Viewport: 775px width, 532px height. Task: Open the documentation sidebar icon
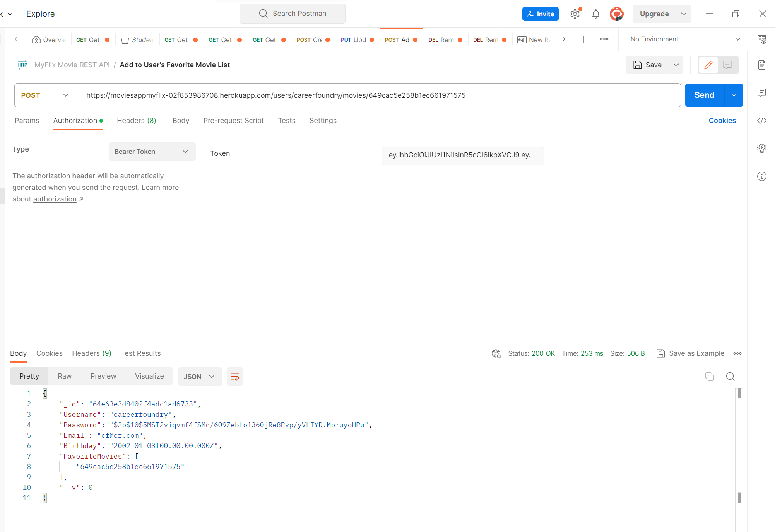click(762, 65)
